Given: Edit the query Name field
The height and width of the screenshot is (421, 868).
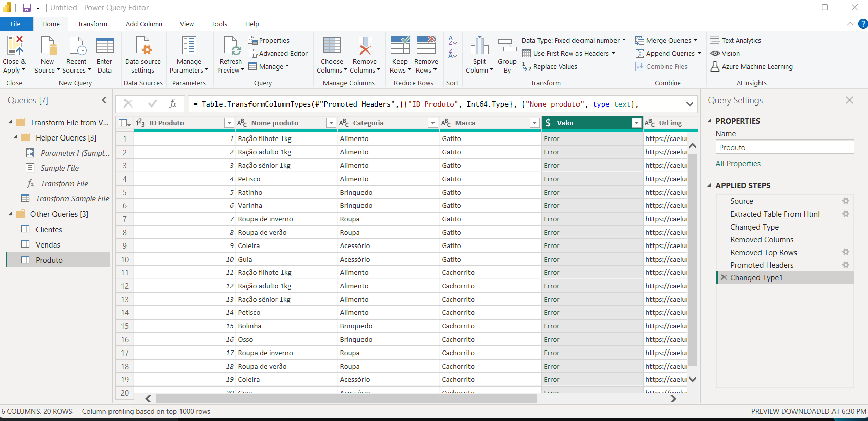Looking at the screenshot, I should tap(785, 147).
